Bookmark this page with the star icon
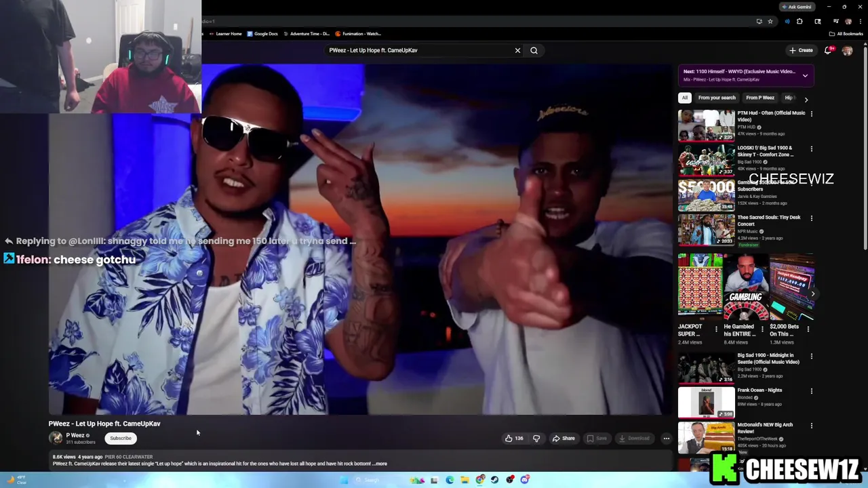Screen dimensions: 868x488 click(770, 21)
